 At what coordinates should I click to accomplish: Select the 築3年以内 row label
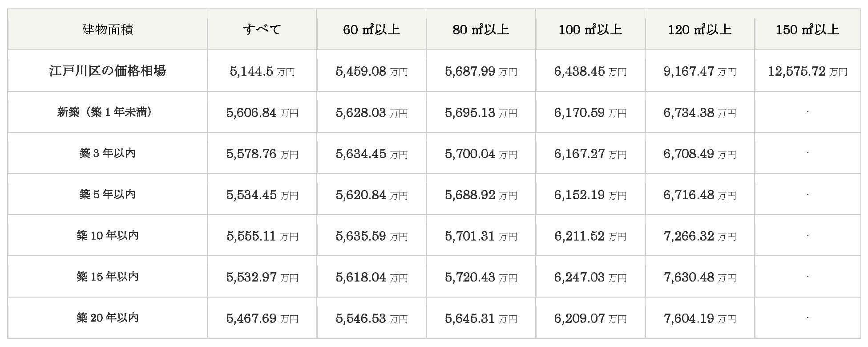point(107,153)
